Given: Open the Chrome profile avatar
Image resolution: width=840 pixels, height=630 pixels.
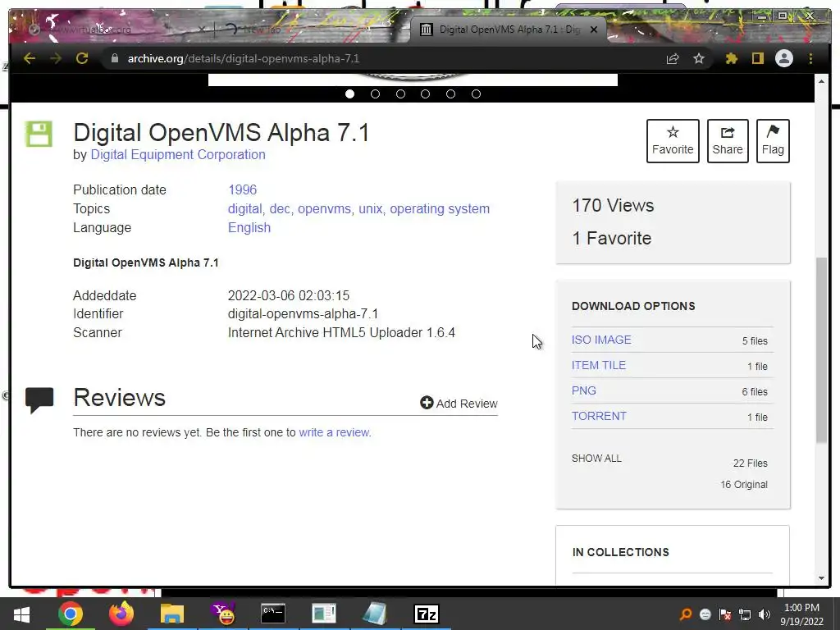Looking at the screenshot, I should coord(783,58).
